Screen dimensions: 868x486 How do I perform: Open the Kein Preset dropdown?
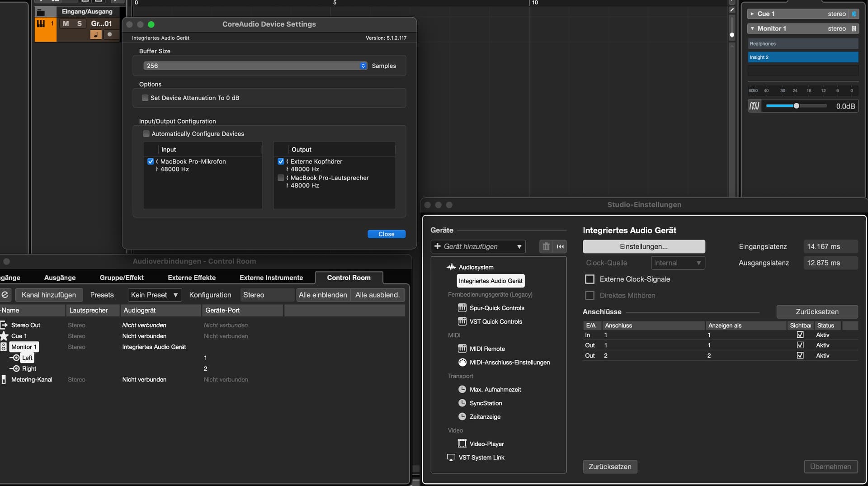pyautogui.click(x=155, y=295)
